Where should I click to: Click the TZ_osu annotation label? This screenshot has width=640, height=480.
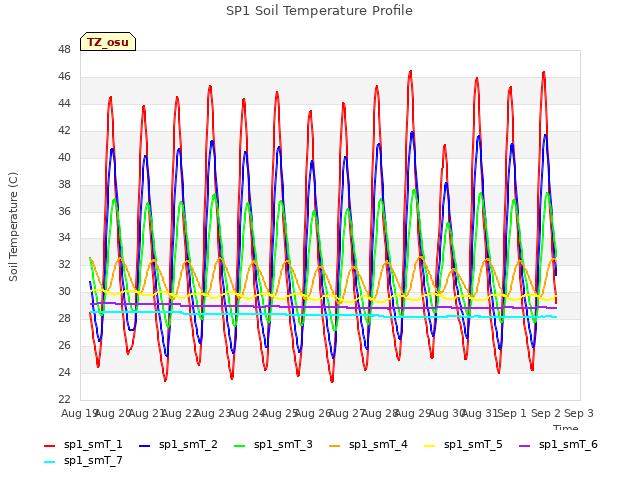click(108, 42)
